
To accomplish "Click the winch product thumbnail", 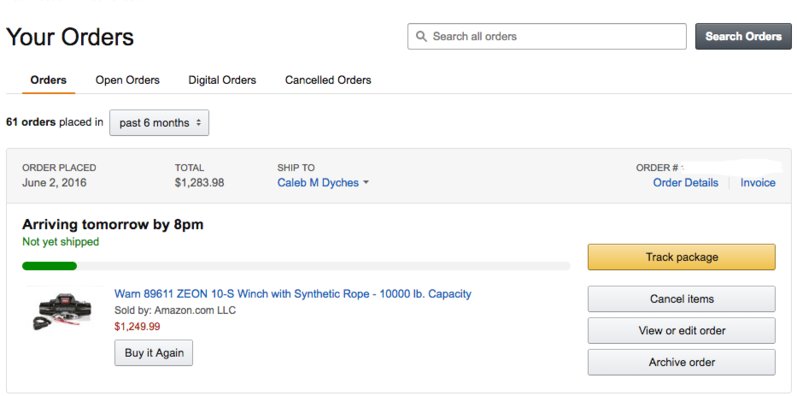I will pos(63,311).
